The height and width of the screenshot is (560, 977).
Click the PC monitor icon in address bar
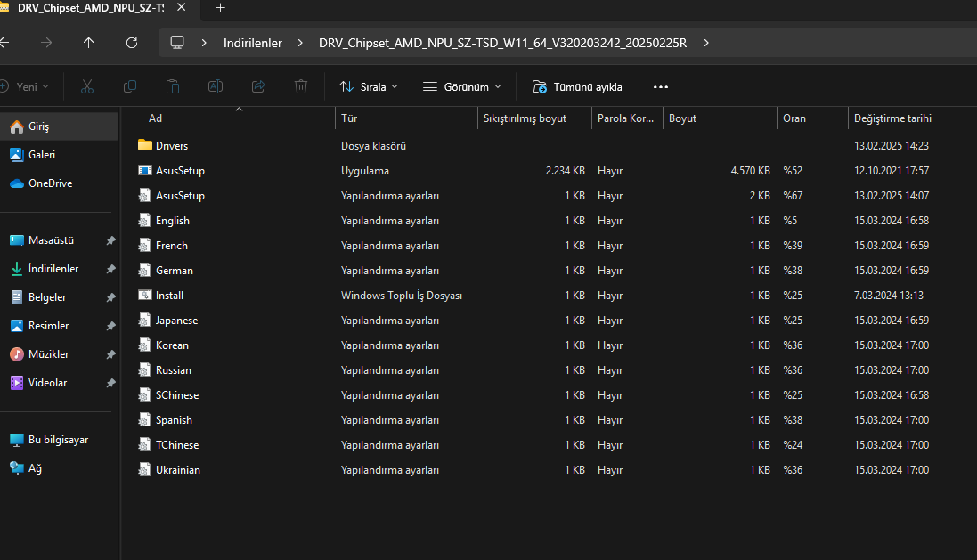177,43
